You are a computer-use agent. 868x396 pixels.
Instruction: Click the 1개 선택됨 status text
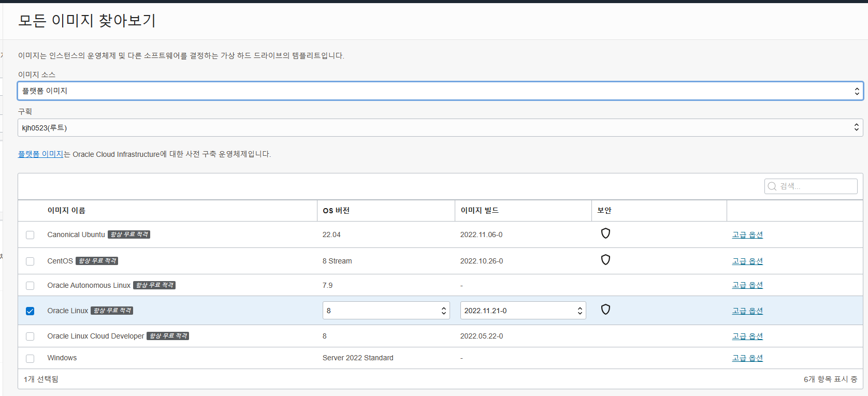[x=41, y=379]
